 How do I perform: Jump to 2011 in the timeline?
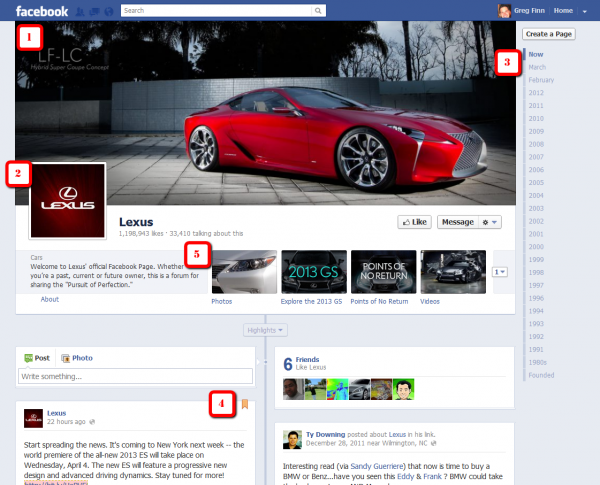pos(536,106)
